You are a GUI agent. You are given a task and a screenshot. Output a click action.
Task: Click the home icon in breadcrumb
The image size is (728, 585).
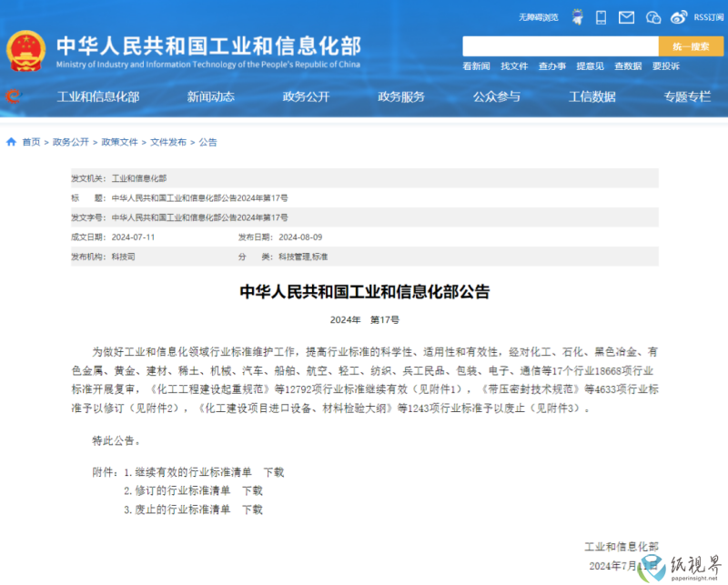tap(12, 142)
